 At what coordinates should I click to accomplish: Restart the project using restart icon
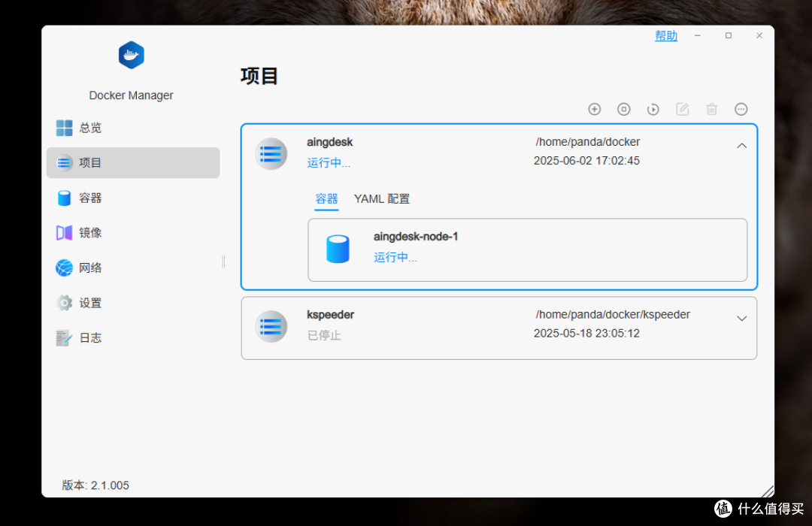click(653, 109)
